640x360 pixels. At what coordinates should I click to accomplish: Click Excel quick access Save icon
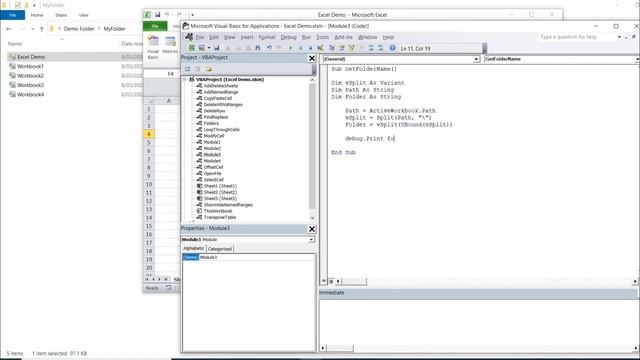click(x=158, y=15)
